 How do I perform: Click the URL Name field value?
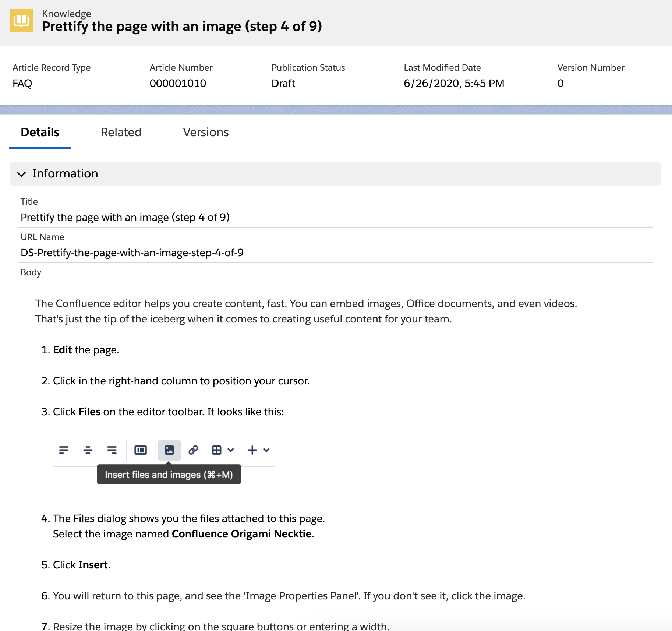[132, 253]
